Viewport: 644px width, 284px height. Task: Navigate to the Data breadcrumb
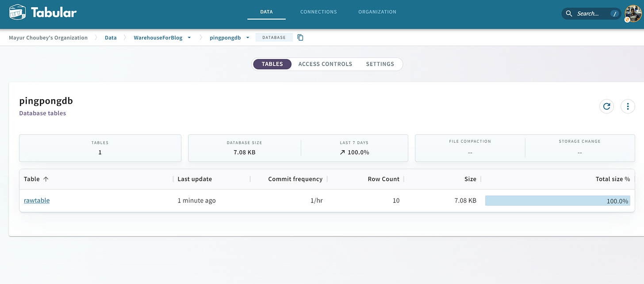click(111, 38)
